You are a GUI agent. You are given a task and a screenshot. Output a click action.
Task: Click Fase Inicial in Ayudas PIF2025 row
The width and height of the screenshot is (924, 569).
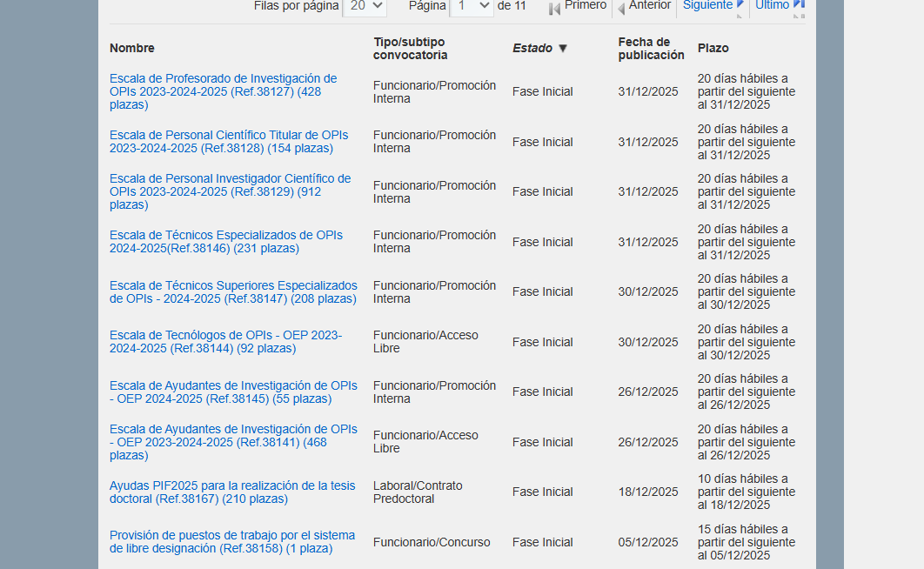click(x=543, y=492)
